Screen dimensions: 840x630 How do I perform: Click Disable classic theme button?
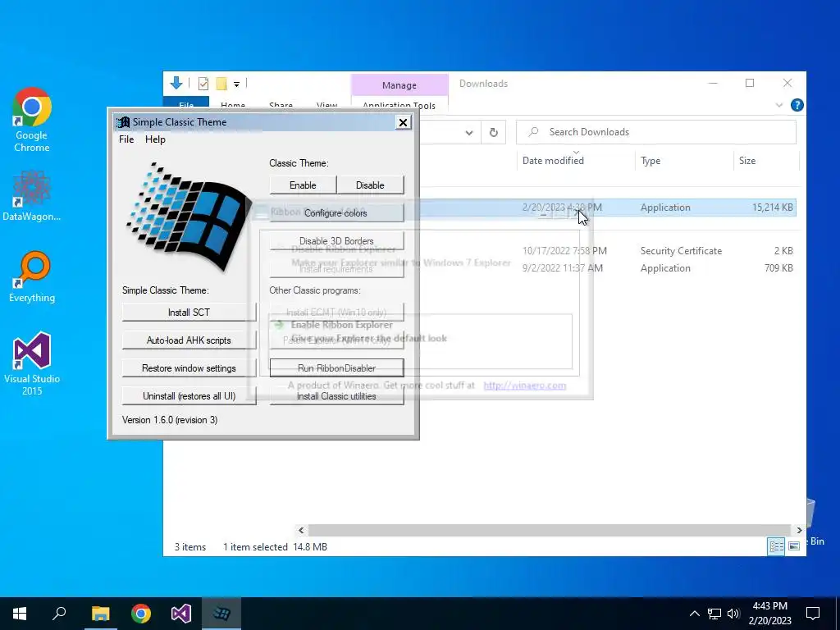pyautogui.click(x=370, y=185)
